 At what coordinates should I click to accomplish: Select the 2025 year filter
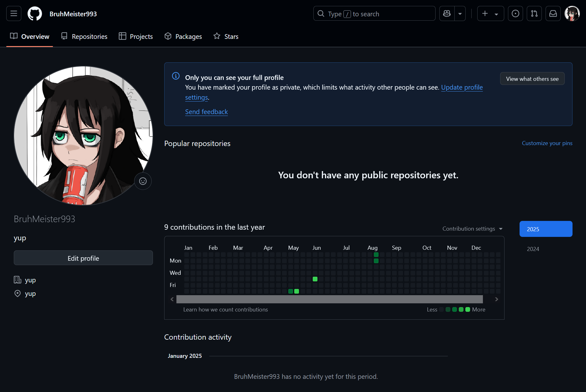(x=546, y=229)
